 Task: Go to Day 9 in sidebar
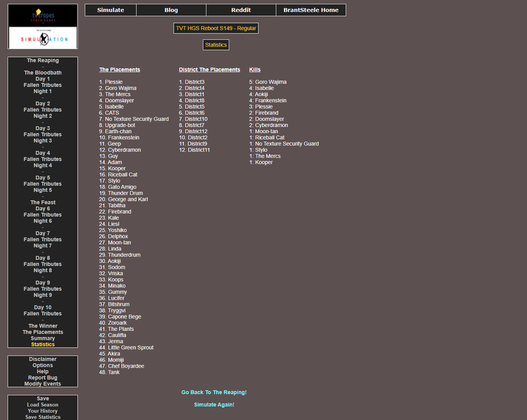click(x=43, y=283)
